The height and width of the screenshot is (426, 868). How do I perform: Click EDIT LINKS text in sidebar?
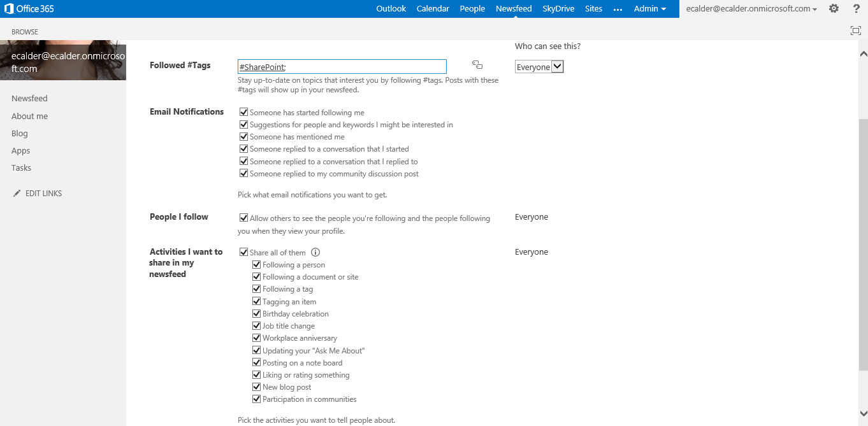pos(43,193)
